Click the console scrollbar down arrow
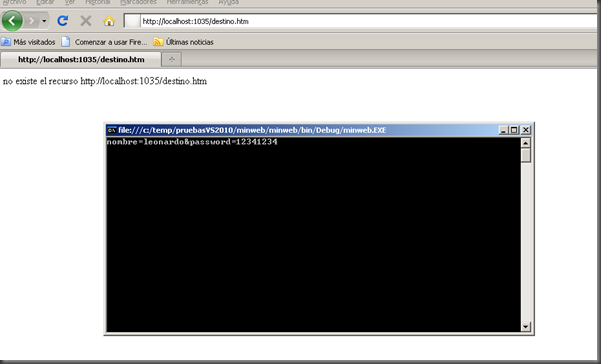Image resolution: width=601 pixels, height=364 pixels. (526, 326)
